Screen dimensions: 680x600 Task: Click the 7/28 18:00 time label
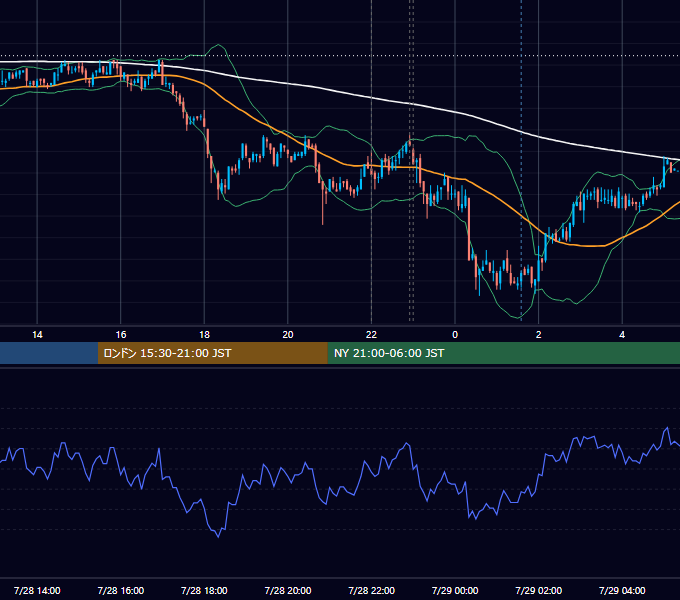coord(204,590)
